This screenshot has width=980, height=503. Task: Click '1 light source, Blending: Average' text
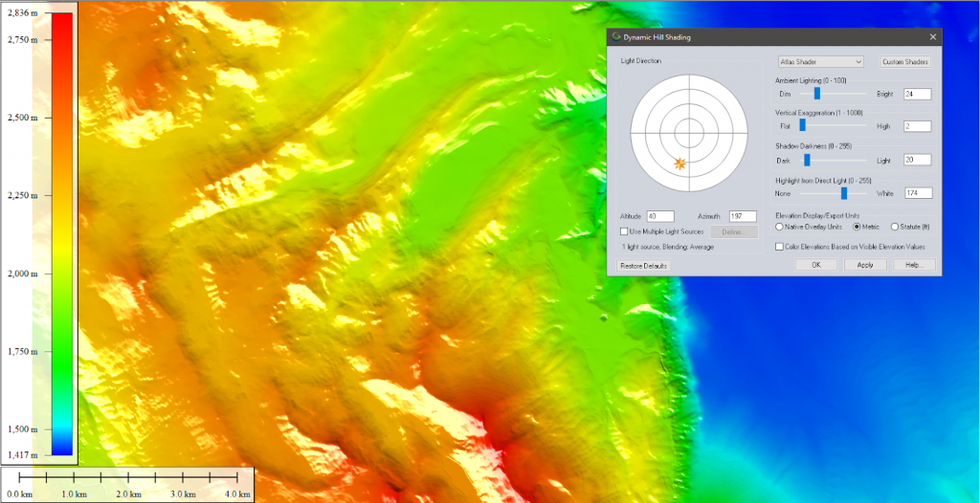point(667,247)
